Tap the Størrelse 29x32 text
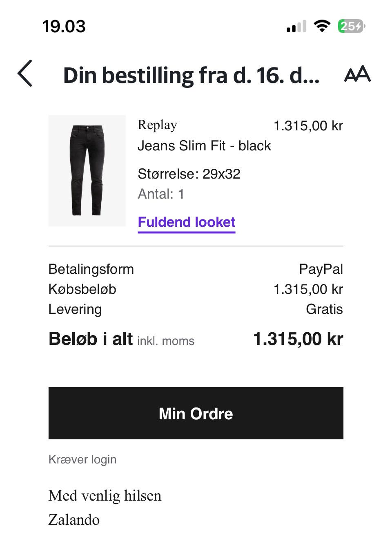Screen dimensions: 392x546 189,174
